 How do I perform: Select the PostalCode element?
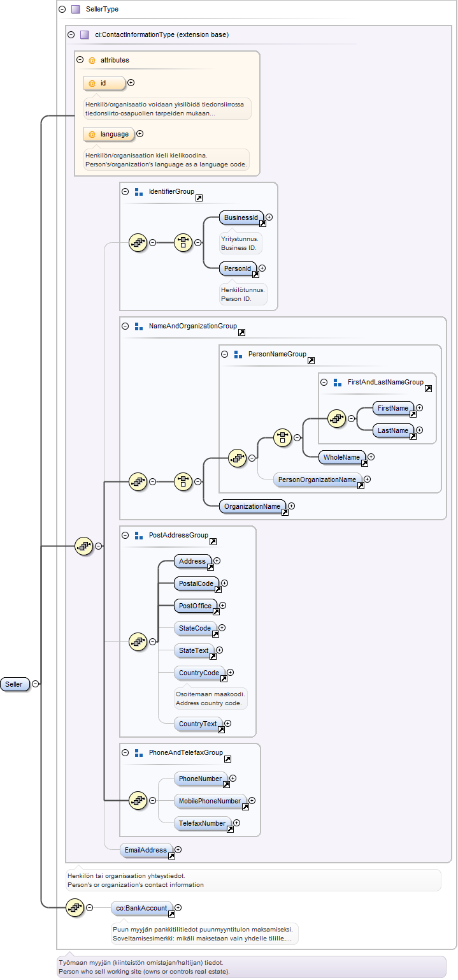click(197, 583)
